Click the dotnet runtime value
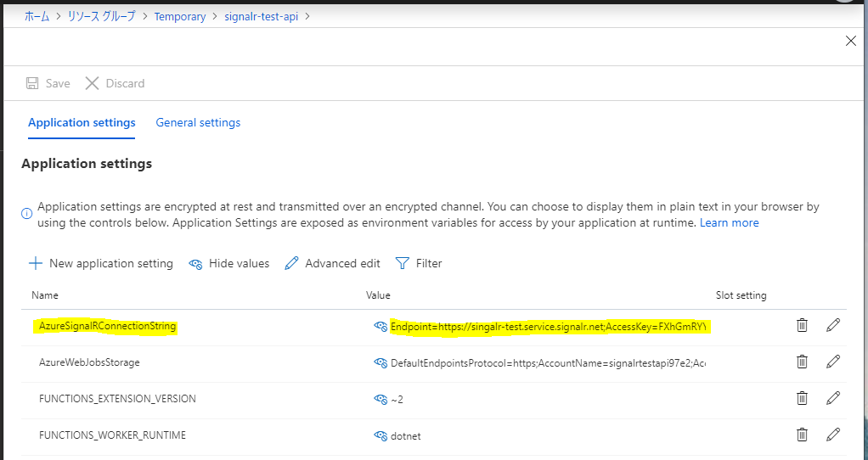Screen dimensions: 868x460 coord(406,435)
